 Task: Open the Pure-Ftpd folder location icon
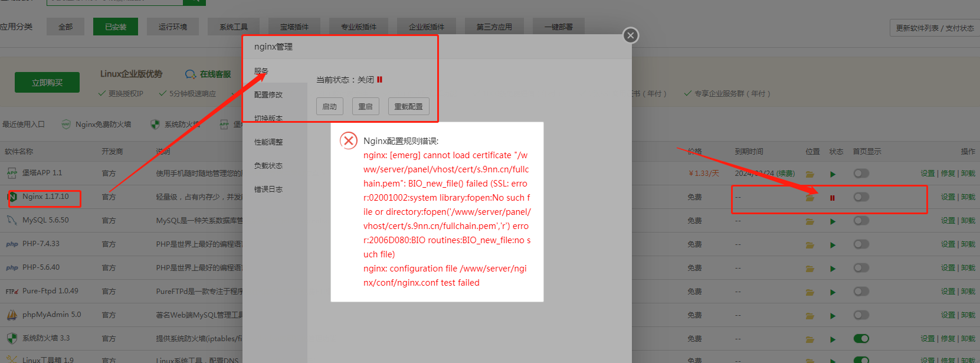point(810,292)
